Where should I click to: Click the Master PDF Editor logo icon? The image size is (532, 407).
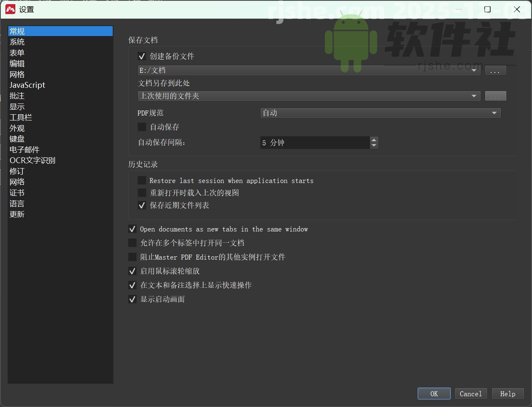(x=10, y=9)
